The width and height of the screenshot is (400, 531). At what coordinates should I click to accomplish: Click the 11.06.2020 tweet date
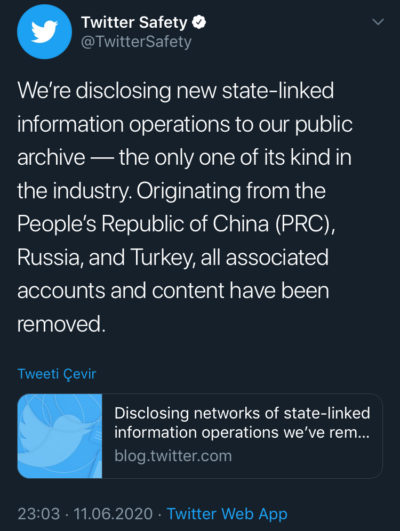point(113,514)
